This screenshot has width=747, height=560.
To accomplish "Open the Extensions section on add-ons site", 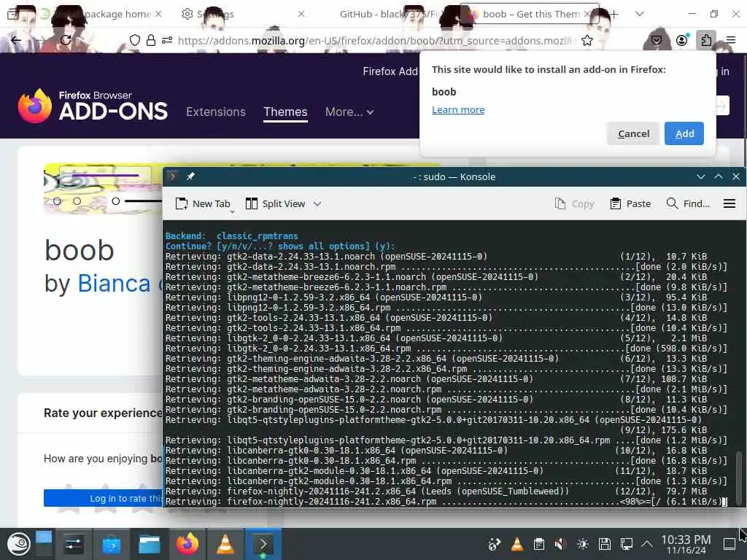I will click(x=216, y=112).
